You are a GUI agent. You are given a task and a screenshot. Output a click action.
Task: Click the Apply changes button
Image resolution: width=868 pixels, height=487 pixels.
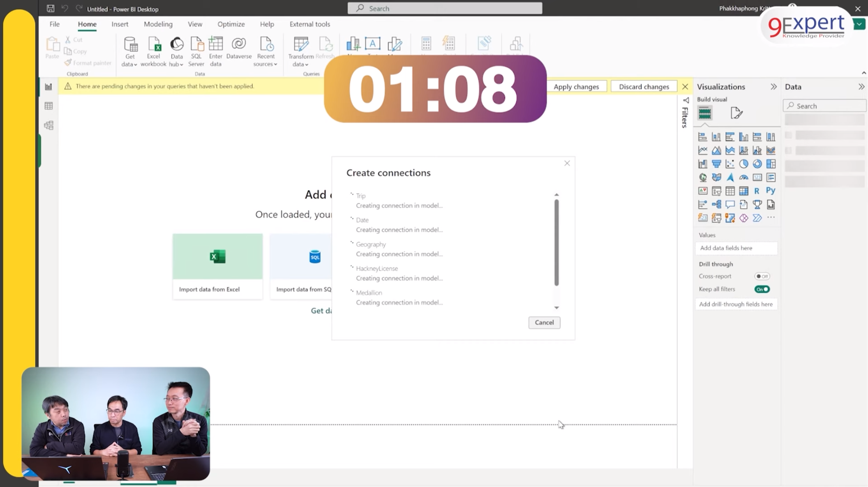point(576,87)
